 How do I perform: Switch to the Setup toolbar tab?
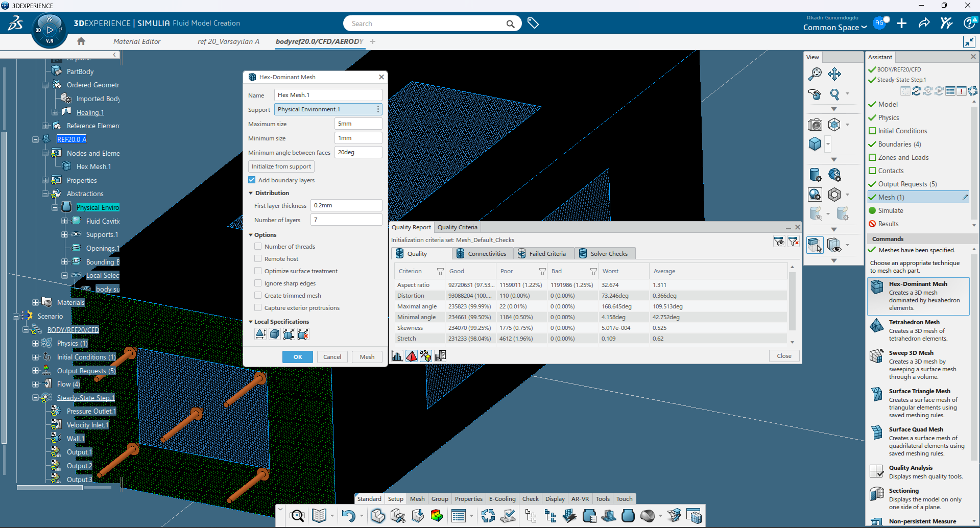click(x=396, y=499)
